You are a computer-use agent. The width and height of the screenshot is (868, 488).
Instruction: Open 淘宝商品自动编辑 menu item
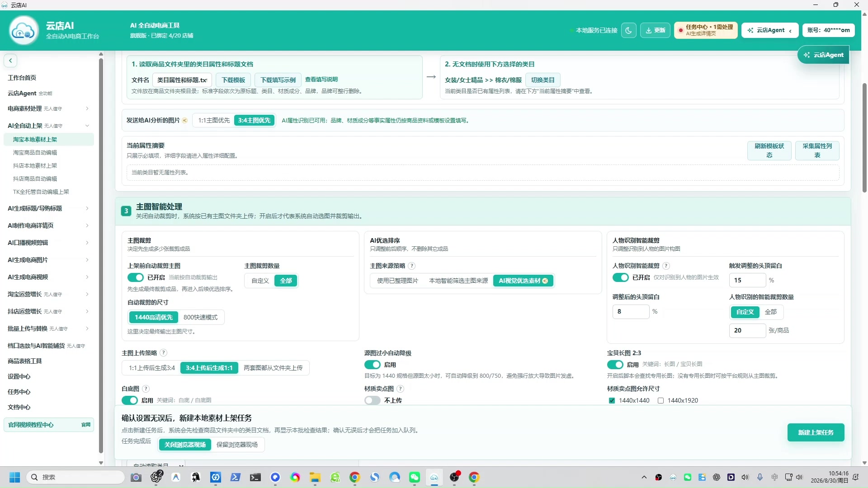35,153
